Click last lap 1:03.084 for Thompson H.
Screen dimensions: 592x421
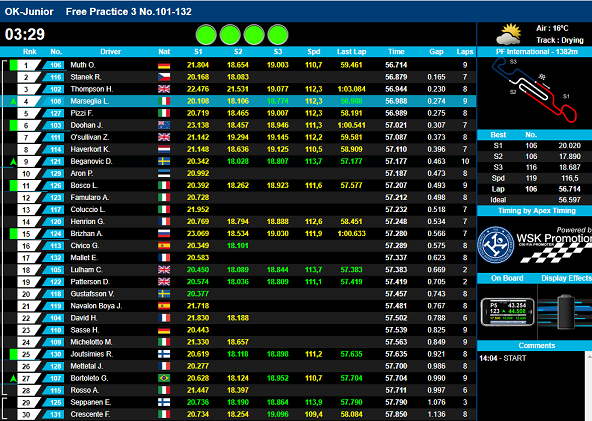[351, 89]
